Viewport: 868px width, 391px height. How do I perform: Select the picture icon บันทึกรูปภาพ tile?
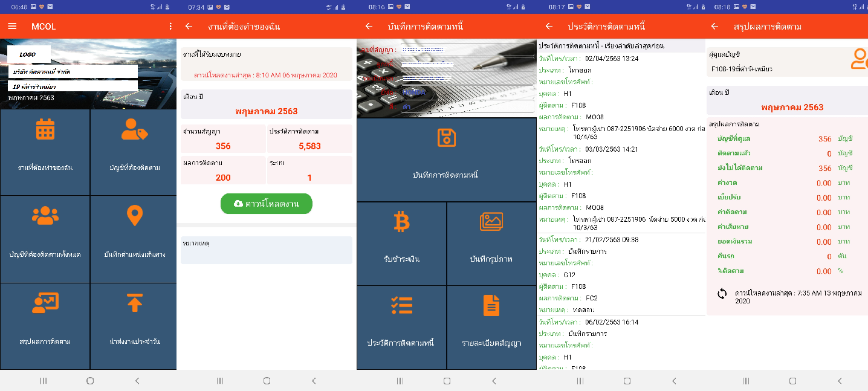tap(491, 222)
